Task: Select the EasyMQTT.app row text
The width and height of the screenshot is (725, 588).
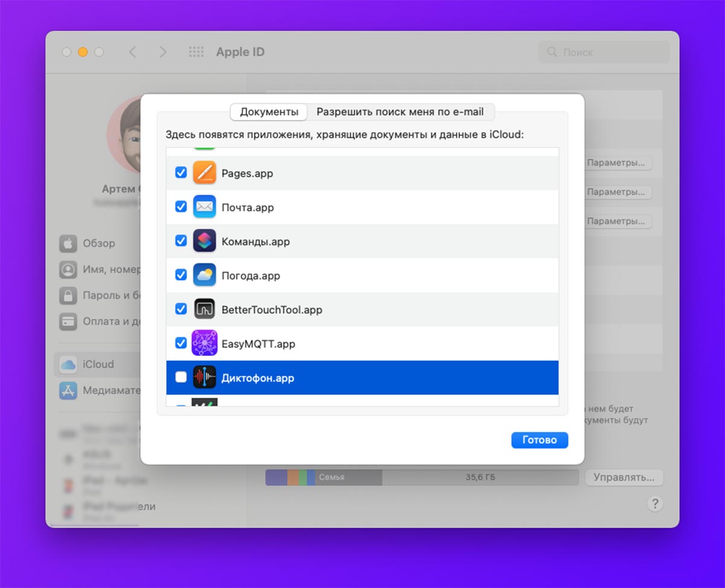Action: coord(258,344)
